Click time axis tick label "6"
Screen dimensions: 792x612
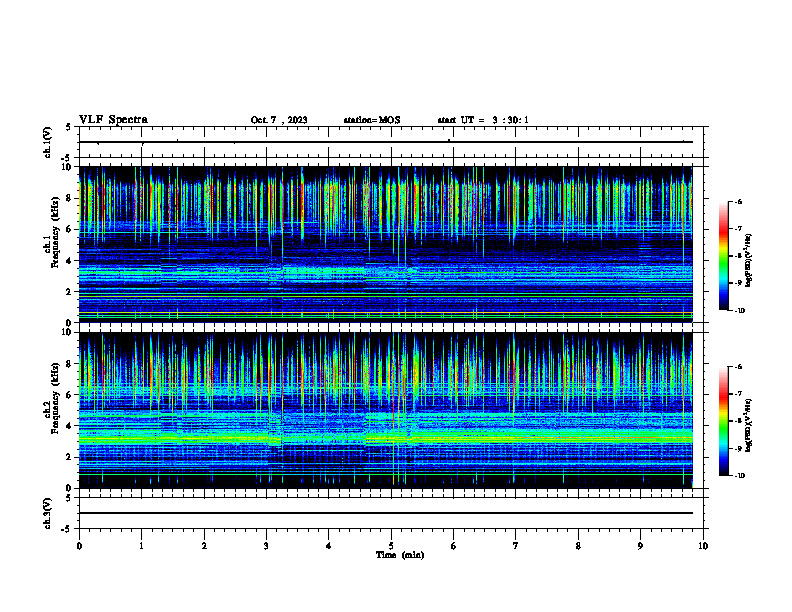[x=454, y=546]
